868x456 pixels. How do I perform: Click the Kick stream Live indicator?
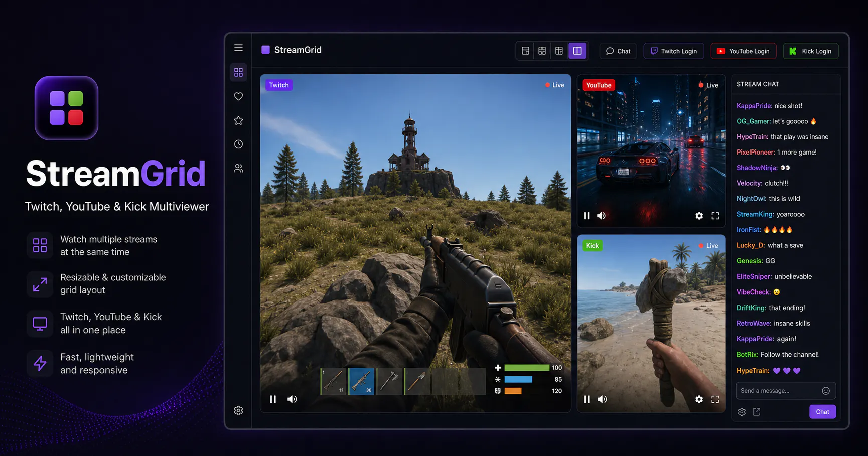(708, 246)
